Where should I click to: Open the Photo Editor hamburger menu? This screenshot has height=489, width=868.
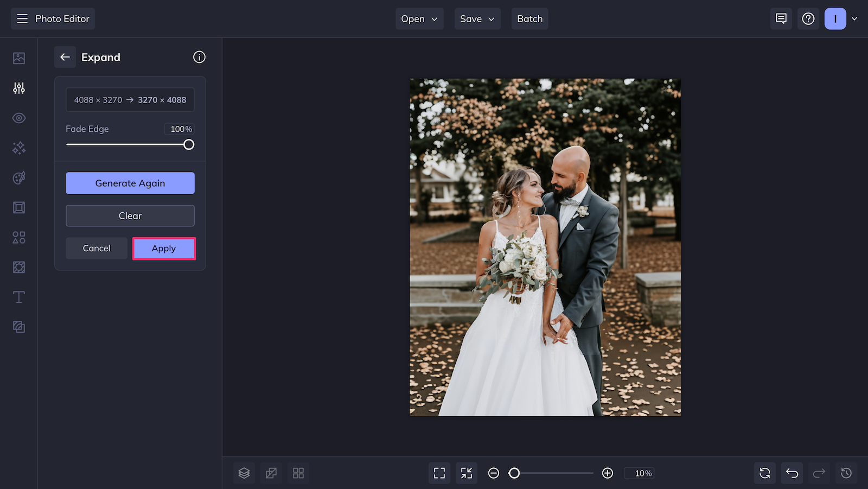(22, 18)
